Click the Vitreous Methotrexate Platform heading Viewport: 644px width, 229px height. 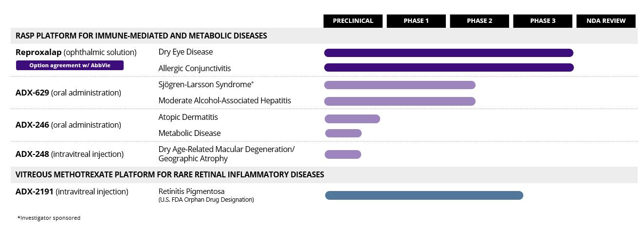[x=169, y=174]
